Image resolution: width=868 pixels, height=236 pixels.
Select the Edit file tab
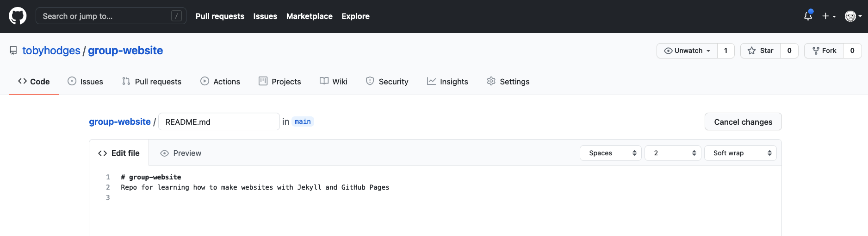pos(119,153)
